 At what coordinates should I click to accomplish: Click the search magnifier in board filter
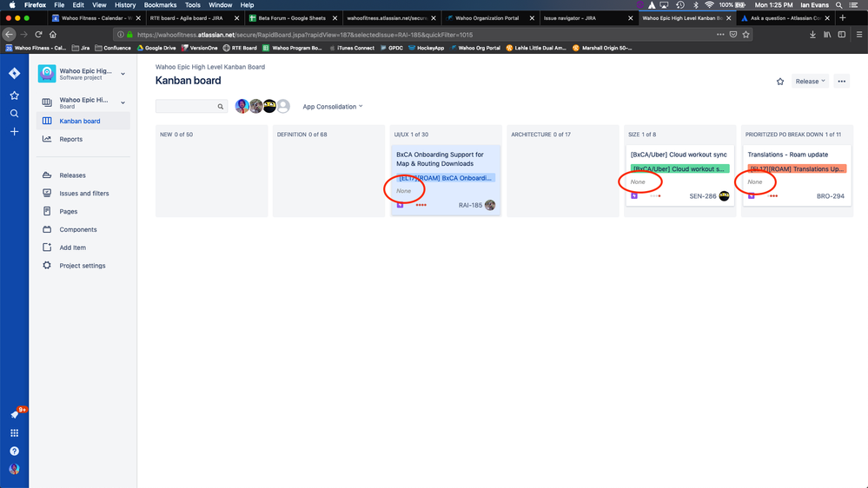(x=221, y=106)
